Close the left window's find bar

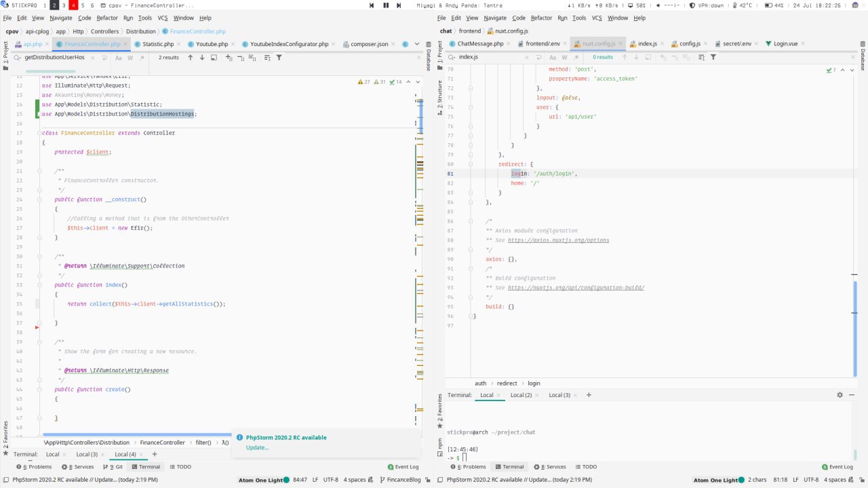click(x=418, y=57)
